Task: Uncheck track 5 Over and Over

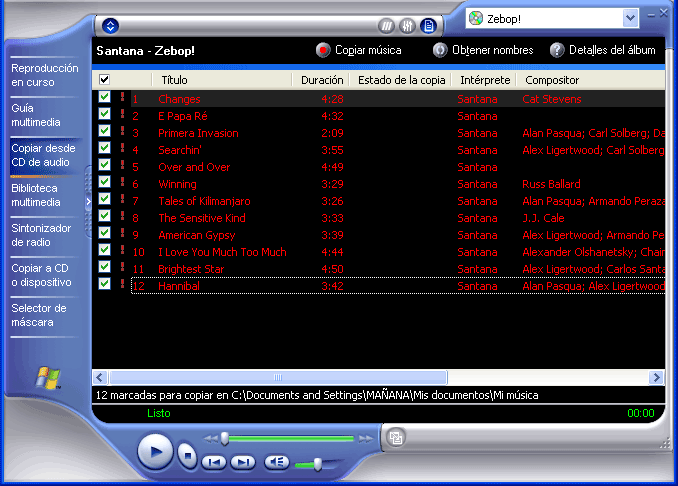Action: (x=104, y=165)
